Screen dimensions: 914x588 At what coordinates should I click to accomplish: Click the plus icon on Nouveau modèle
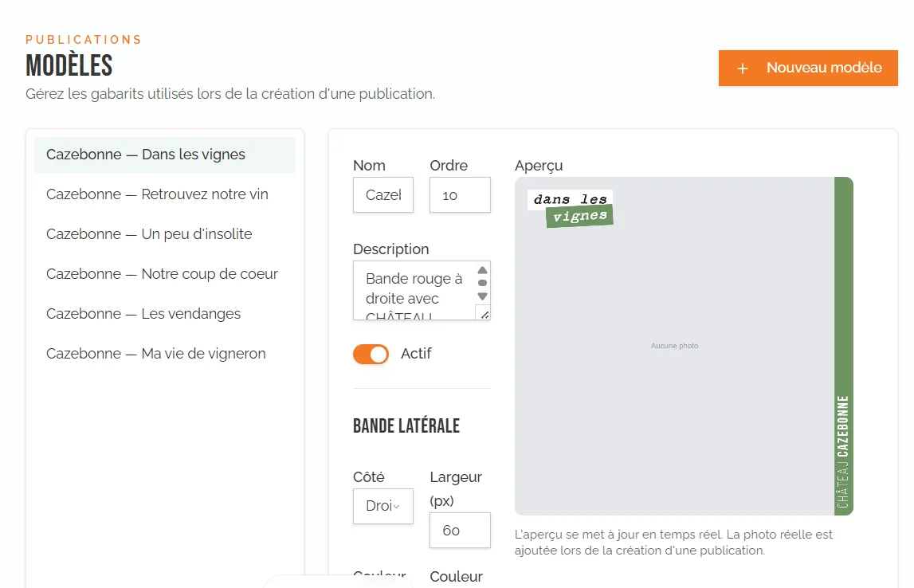tap(742, 69)
